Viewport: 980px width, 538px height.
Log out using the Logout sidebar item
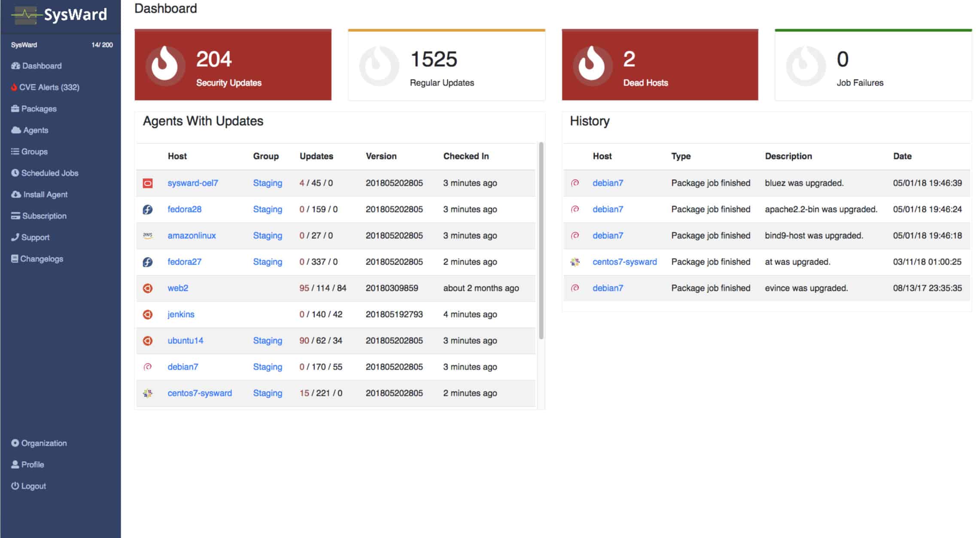click(28, 486)
